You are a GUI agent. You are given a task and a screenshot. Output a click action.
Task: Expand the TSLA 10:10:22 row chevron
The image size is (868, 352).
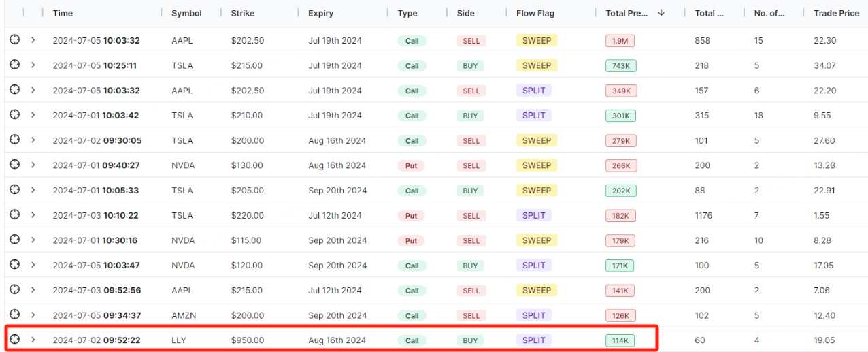[33, 214]
